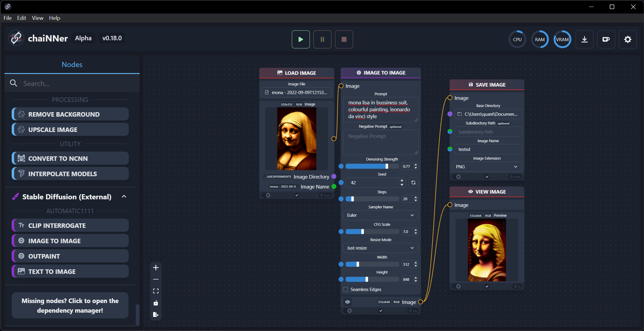The image size is (644, 331).
Task: Adjust the Denoising Strength slider
Action: tap(372, 166)
